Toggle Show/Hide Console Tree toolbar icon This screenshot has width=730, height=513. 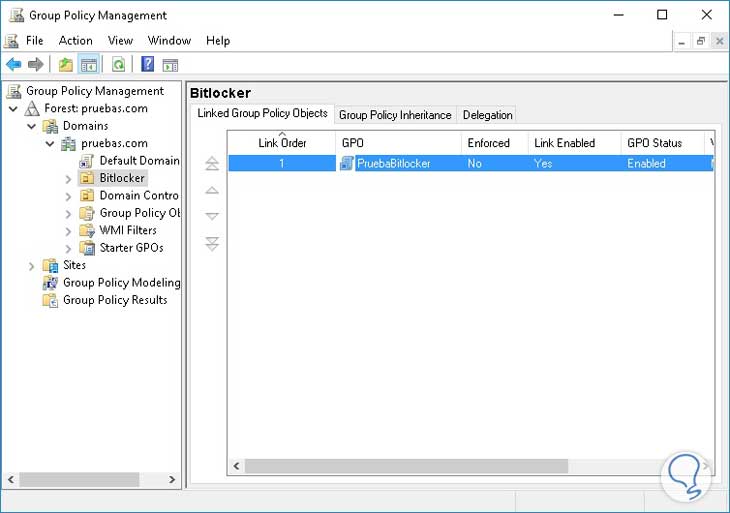[89, 64]
